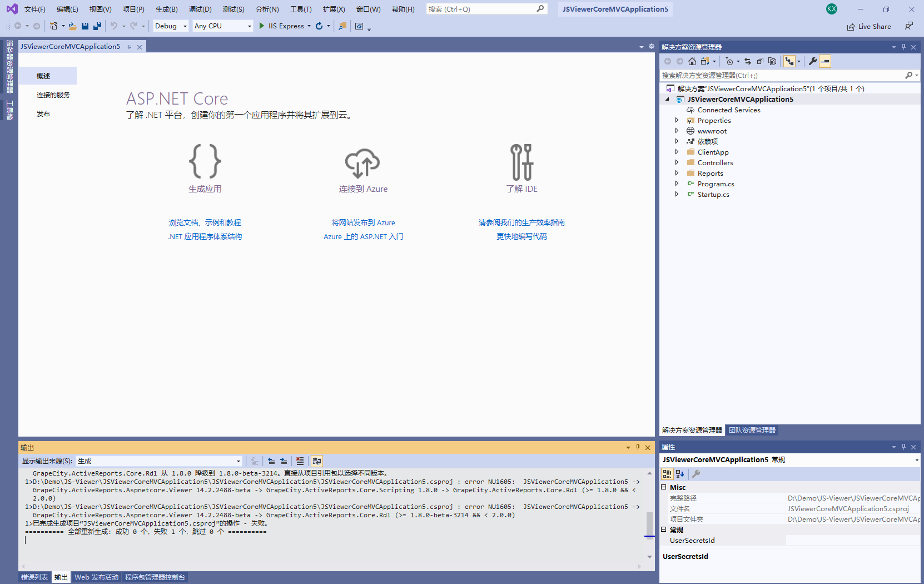Pin the JSViewerCoreMVCApplication5 document tab
The height and width of the screenshot is (584, 924).
tap(129, 47)
